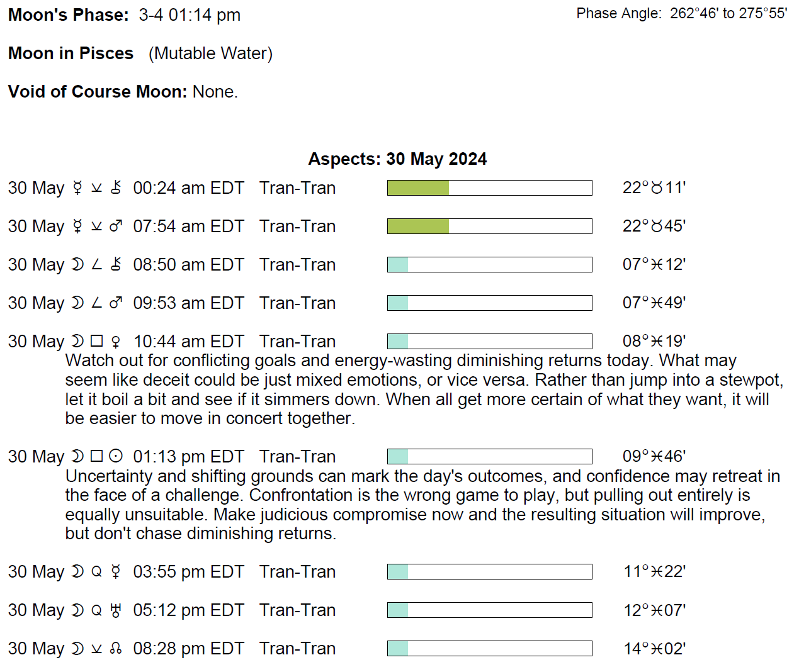The height and width of the screenshot is (672, 799).
Task: Click the Pisces glyph in the 14°02' position
Action: (657, 649)
